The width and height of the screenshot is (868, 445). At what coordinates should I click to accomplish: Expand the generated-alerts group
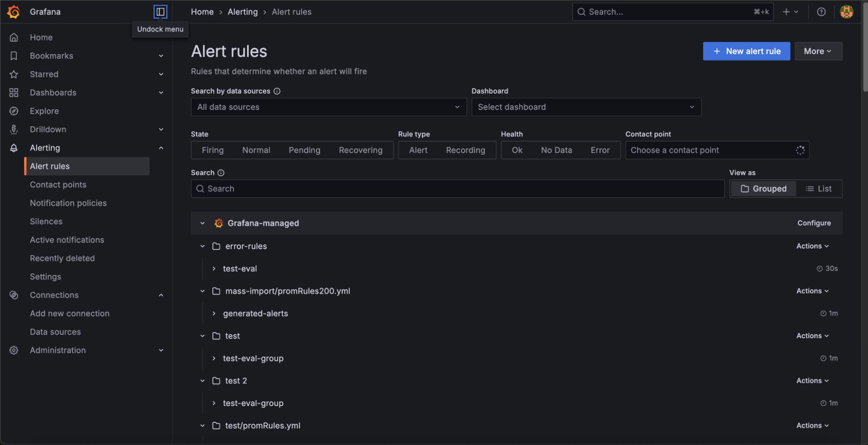214,313
